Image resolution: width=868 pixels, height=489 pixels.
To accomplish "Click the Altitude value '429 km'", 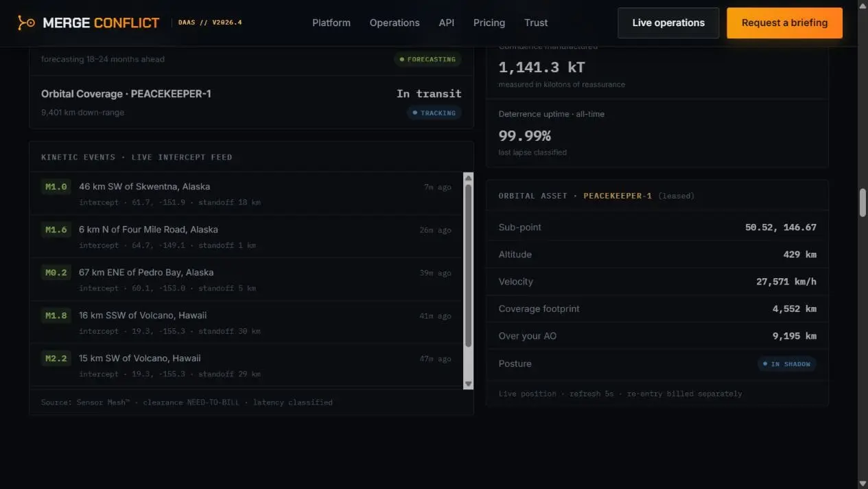I will coord(800,254).
